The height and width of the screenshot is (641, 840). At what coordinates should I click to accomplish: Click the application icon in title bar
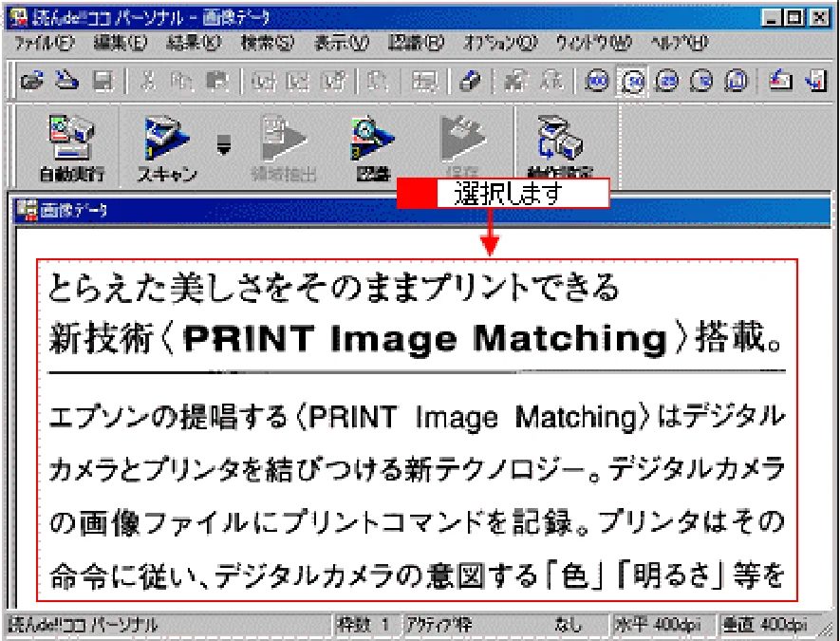click(18, 18)
